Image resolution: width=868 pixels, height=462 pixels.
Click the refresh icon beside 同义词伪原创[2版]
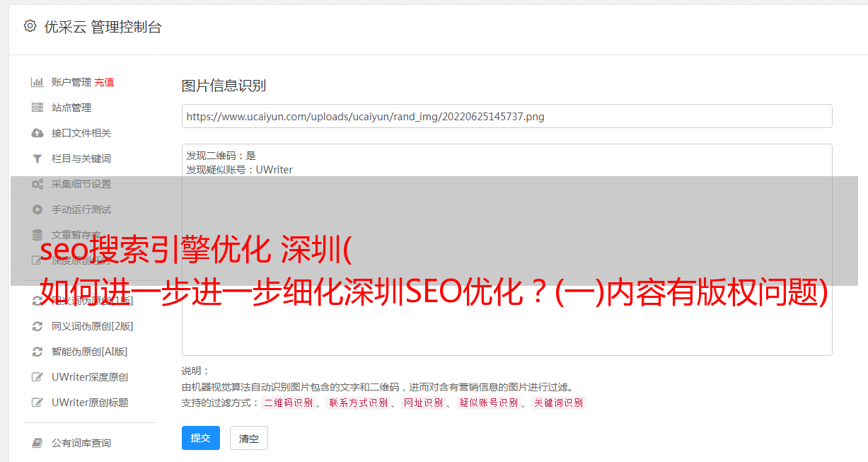(37, 326)
